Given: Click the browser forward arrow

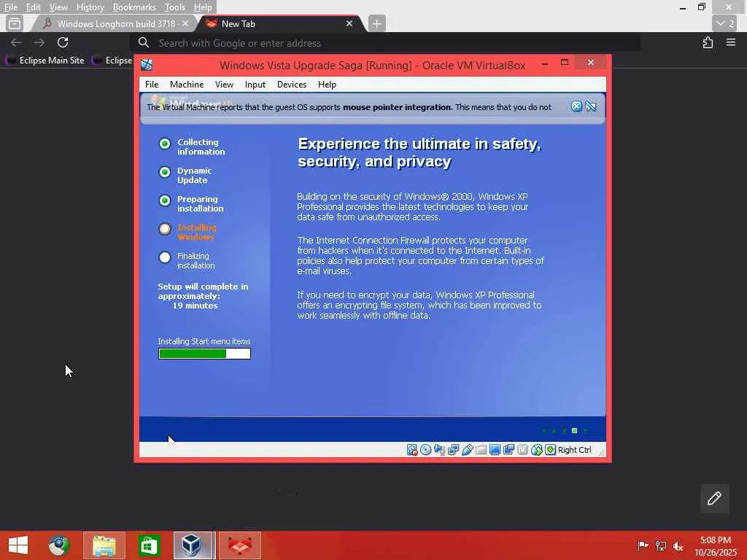Looking at the screenshot, I should [x=39, y=42].
